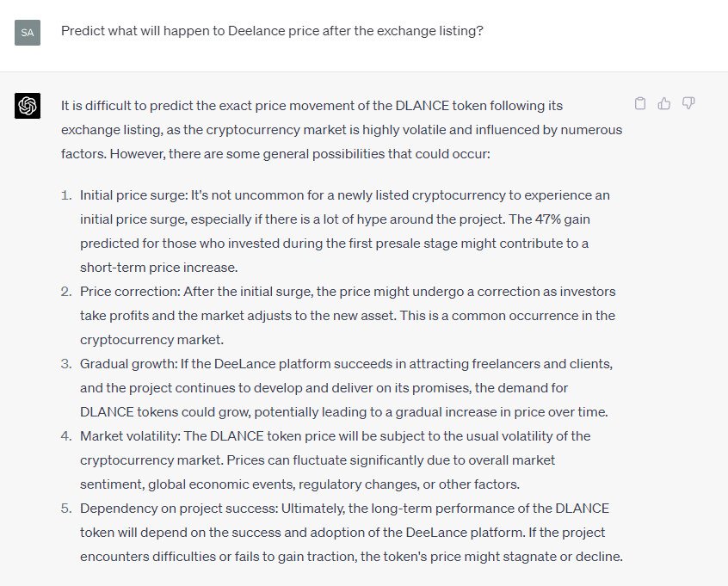Click the thumbs up icon
The image size is (728, 586).
click(x=664, y=104)
